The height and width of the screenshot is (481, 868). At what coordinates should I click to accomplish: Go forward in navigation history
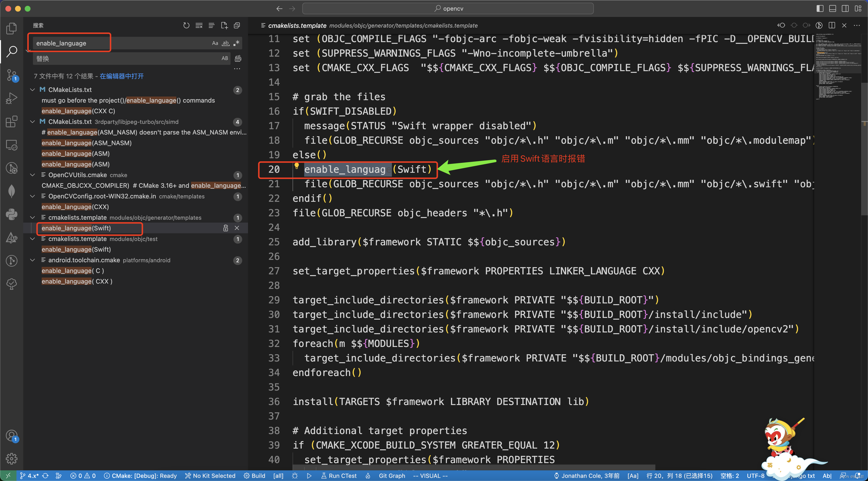click(292, 9)
